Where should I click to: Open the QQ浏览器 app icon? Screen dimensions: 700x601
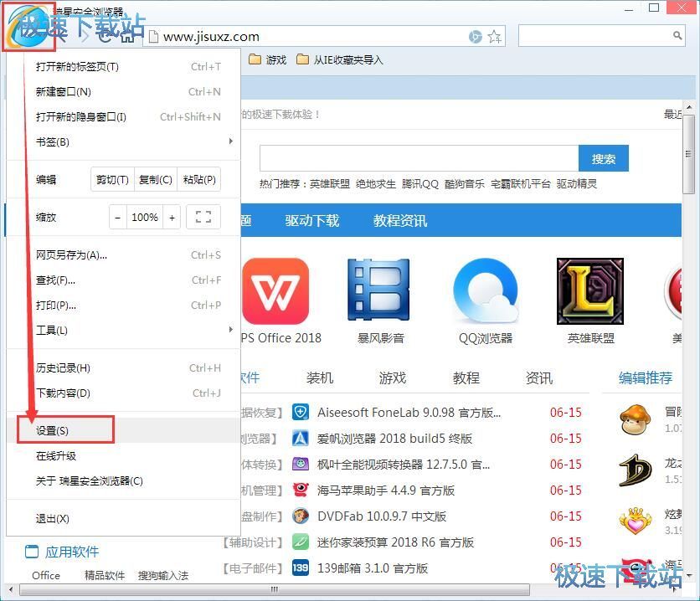(486, 290)
